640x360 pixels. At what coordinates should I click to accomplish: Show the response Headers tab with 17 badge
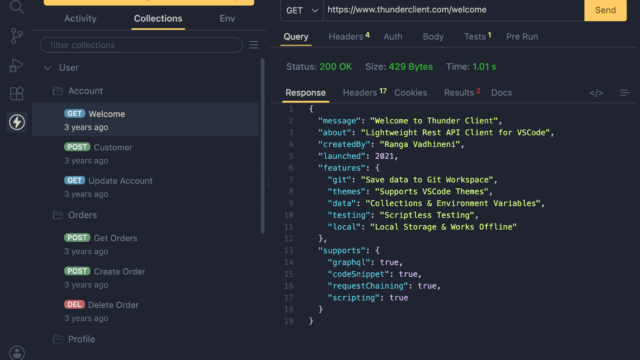tap(364, 93)
